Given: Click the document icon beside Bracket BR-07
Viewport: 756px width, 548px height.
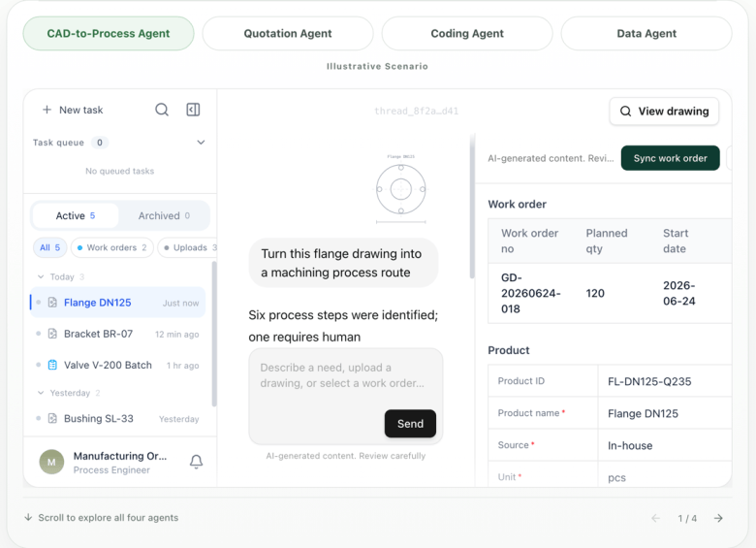Looking at the screenshot, I should pos(52,334).
